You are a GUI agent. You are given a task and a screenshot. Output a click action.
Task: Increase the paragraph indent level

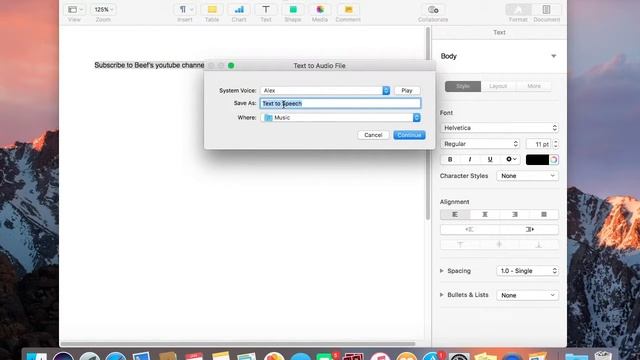(x=529, y=229)
